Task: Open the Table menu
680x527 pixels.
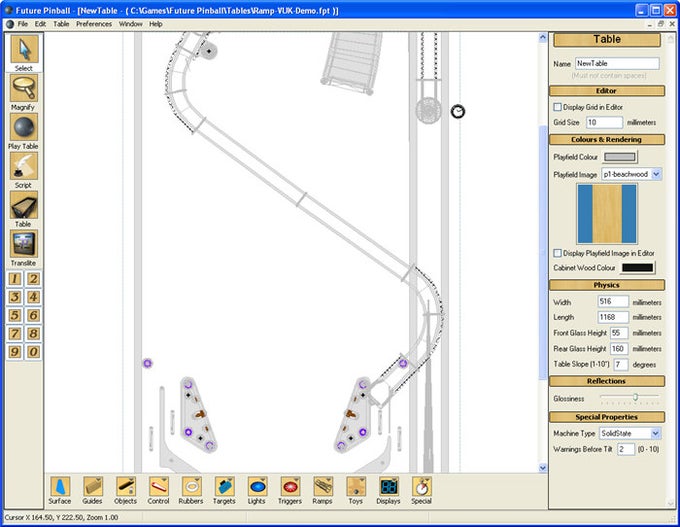Action: coord(61,24)
